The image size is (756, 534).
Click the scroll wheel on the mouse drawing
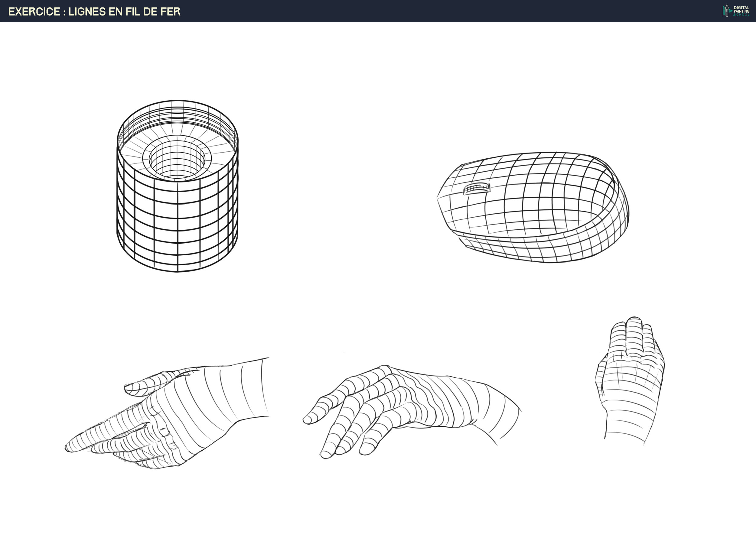(477, 189)
